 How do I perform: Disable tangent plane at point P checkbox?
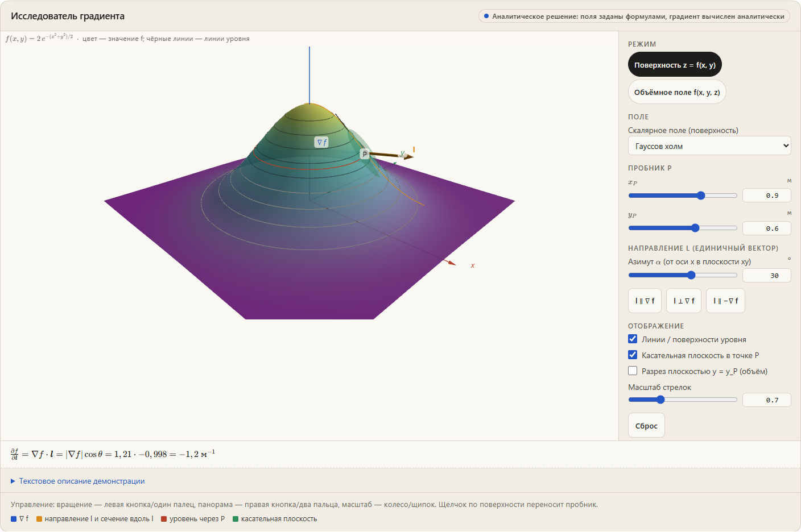633,355
